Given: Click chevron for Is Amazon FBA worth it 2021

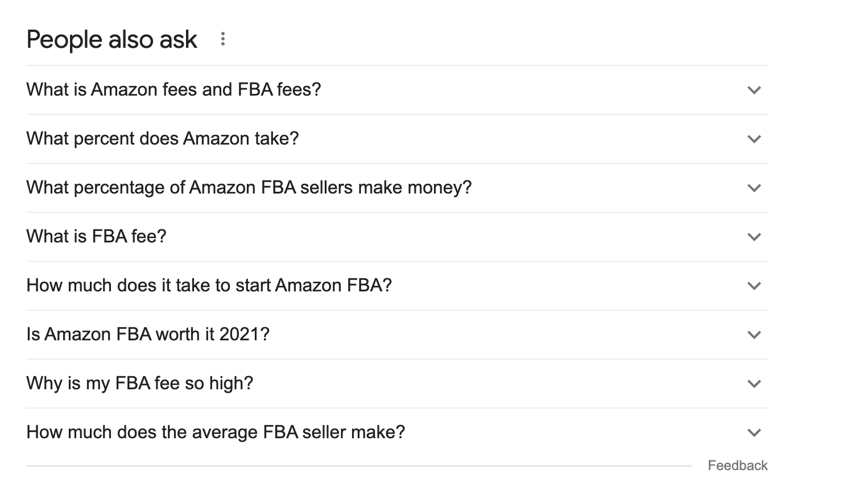Looking at the screenshot, I should (754, 335).
